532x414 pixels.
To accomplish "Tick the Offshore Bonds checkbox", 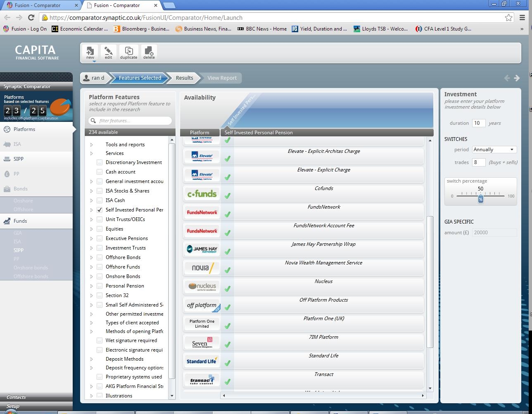I will coord(100,257).
